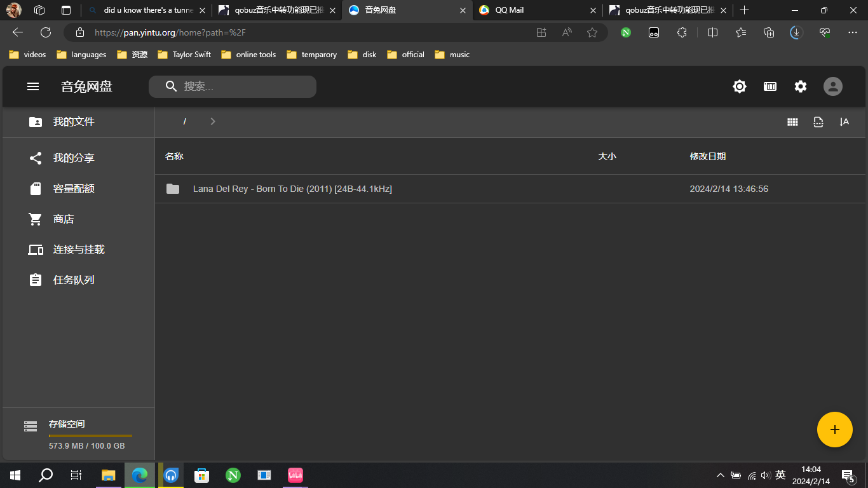Click the storage icon beside 存储空间
Screen dimensions: 868x488
click(x=31, y=426)
